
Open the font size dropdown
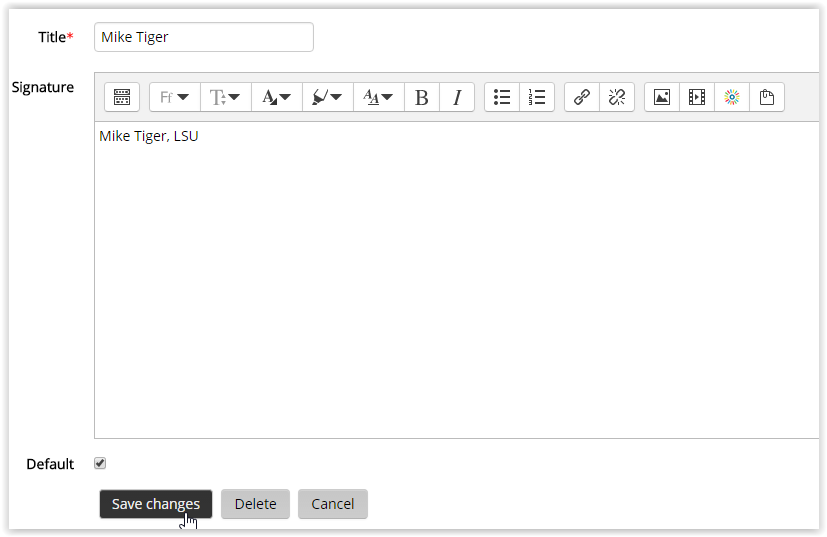tap(226, 97)
